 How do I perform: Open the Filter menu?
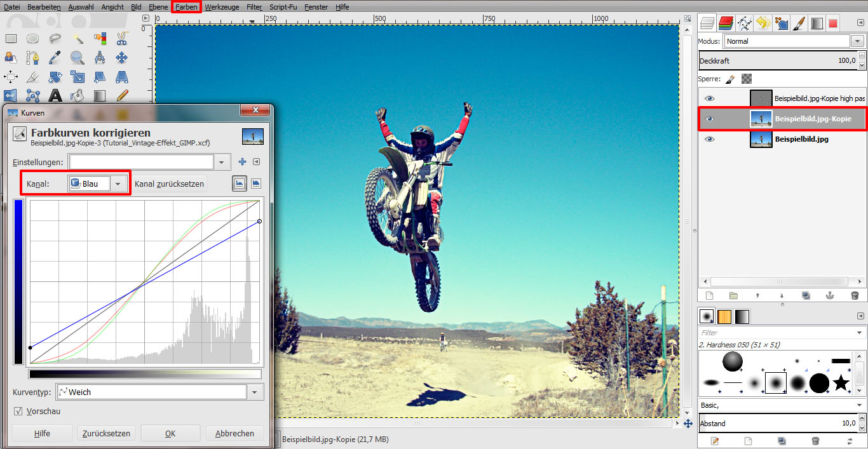pyautogui.click(x=254, y=7)
